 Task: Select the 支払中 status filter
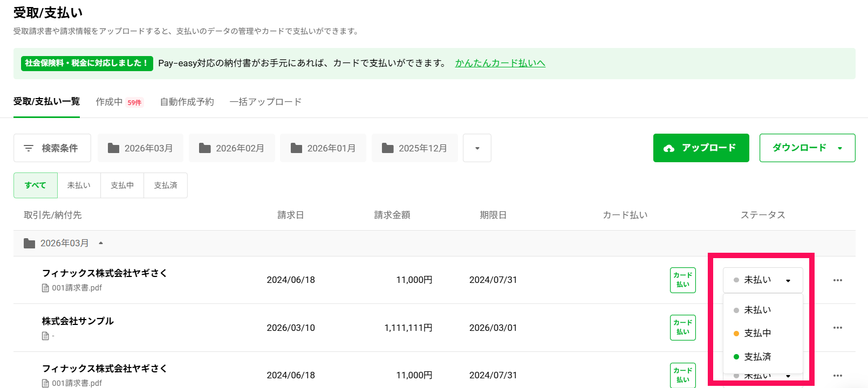coord(122,185)
